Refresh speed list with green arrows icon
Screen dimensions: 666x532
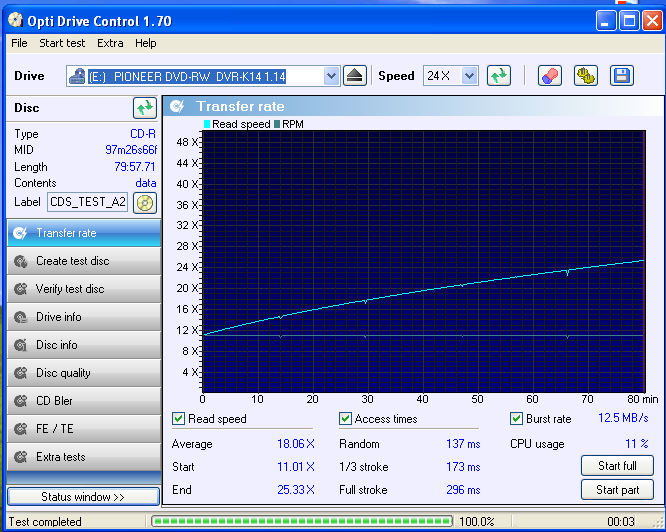499,76
